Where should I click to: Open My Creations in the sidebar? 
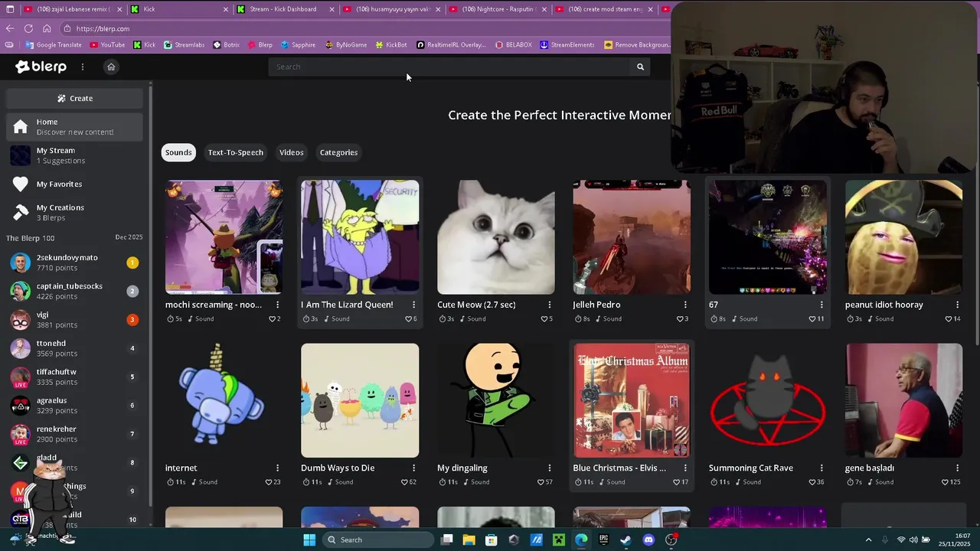(75, 212)
